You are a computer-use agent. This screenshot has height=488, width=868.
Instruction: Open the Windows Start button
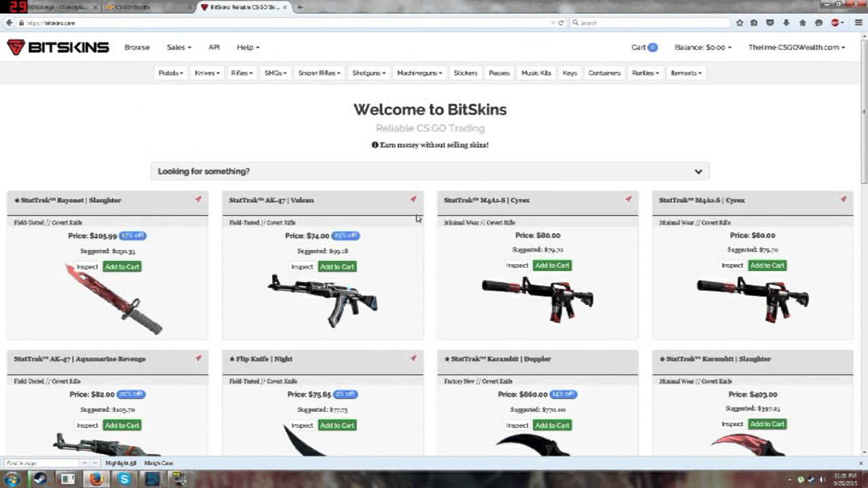pos(12,479)
